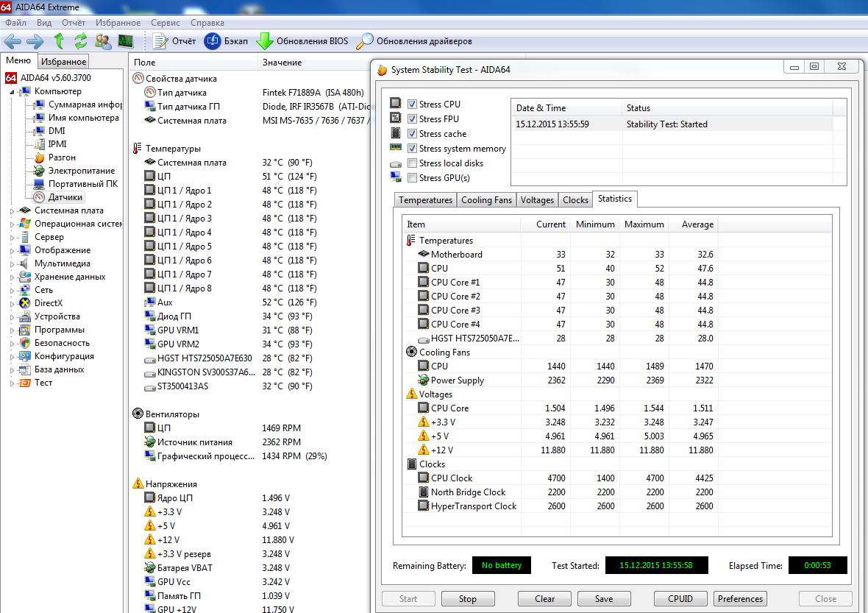Switch to the Cooling Fans tab
This screenshot has height=613, width=868.
tap(486, 200)
